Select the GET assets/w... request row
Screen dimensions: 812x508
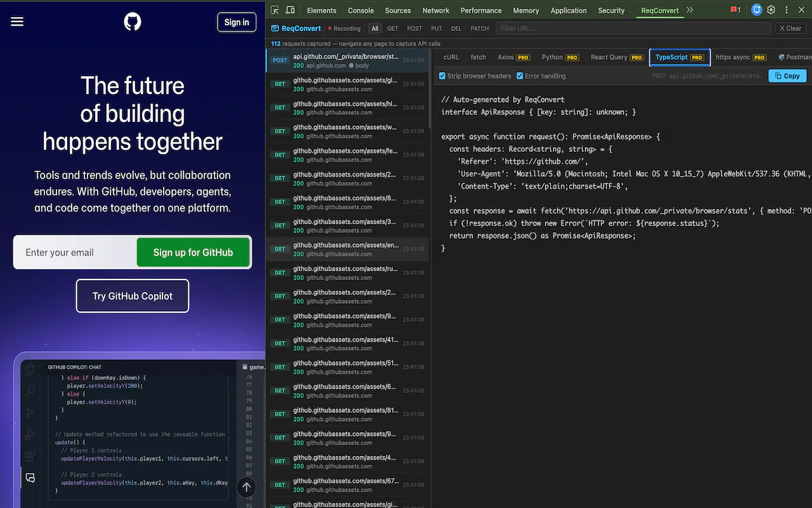click(x=348, y=131)
